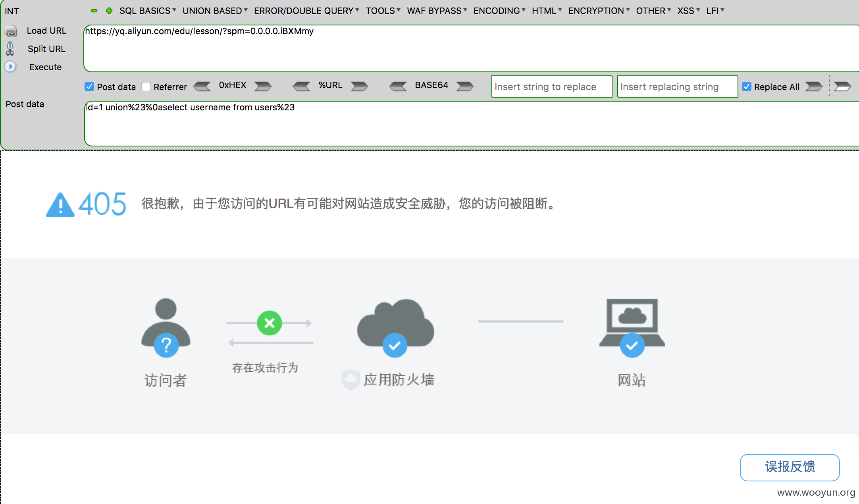This screenshot has width=859, height=504.
Task: Open the XSS menu
Action: [688, 11]
